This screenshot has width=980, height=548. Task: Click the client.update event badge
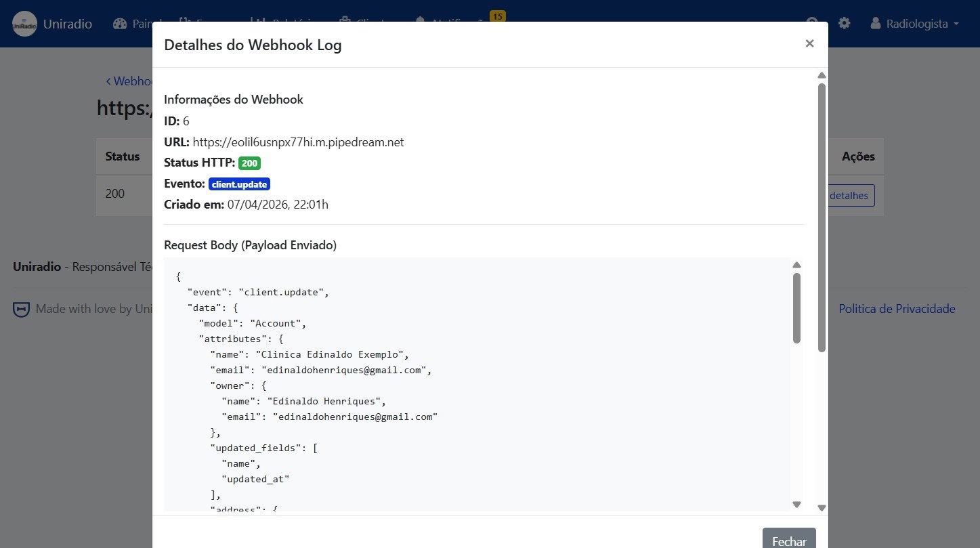point(239,184)
